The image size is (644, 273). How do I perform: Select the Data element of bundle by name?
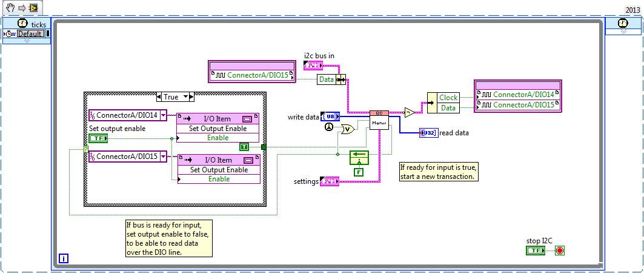coord(448,108)
